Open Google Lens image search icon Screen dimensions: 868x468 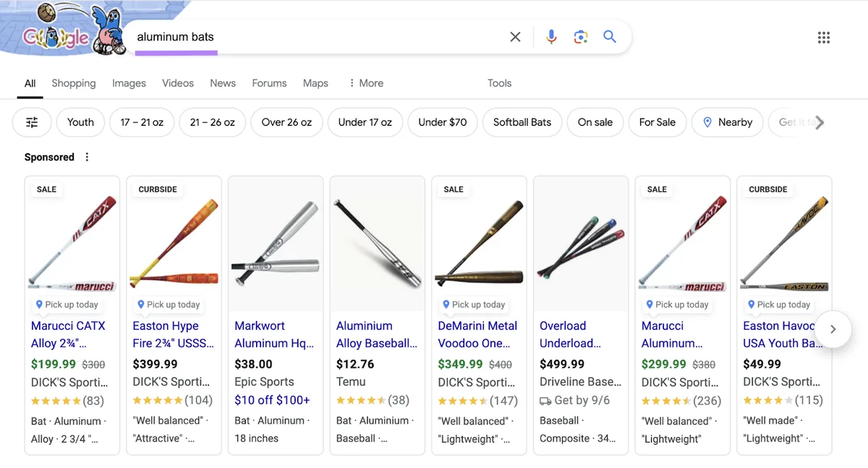pos(580,37)
